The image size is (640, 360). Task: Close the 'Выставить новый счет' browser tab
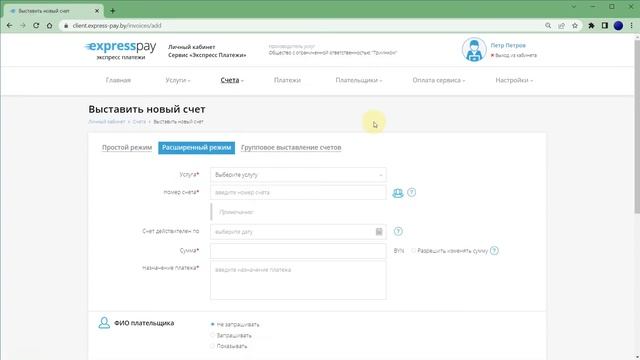[x=97, y=11]
